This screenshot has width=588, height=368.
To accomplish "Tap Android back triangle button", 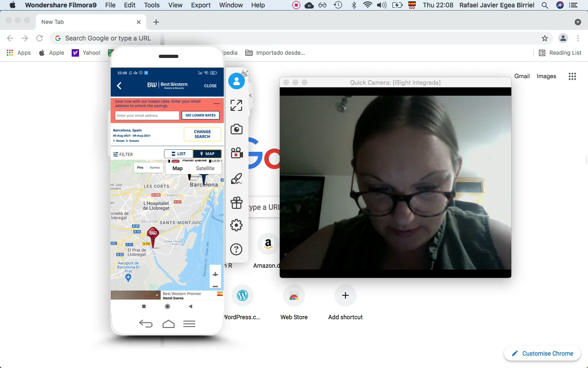I will [x=190, y=306].
